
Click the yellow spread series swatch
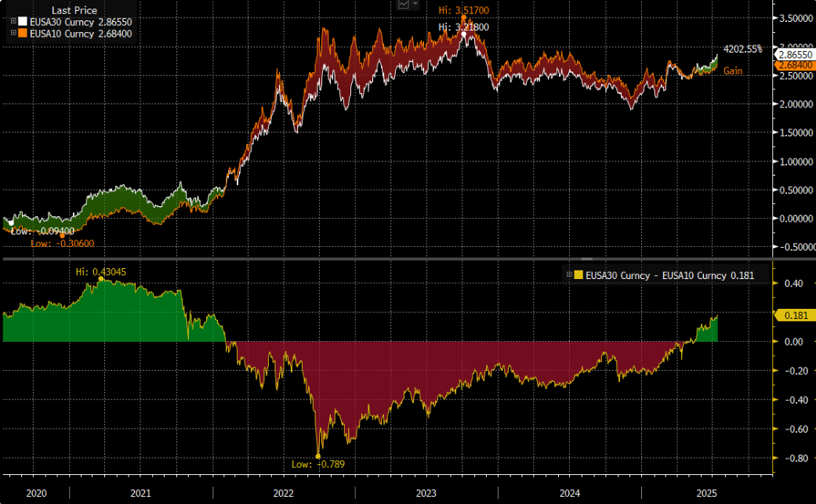click(x=579, y=275)
